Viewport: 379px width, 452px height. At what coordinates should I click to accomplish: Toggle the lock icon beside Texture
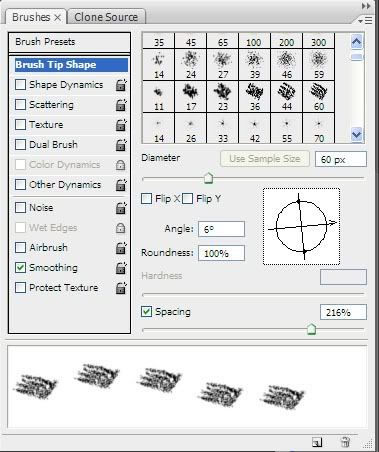tap(121, 125)
